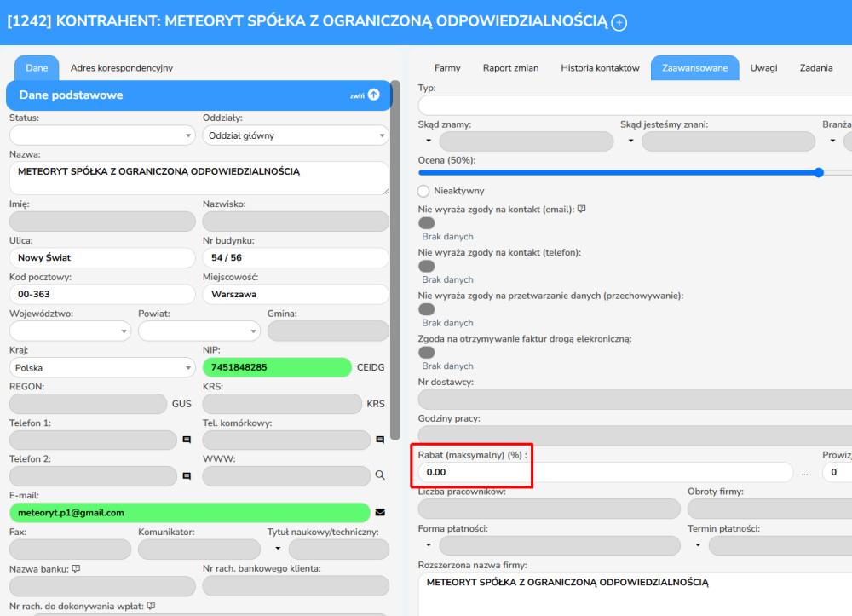This screenshot has width=852, height=616.
Task: Click the left panel vertical scrollbar
Action: pyautogui.click(x=395, y=260)
